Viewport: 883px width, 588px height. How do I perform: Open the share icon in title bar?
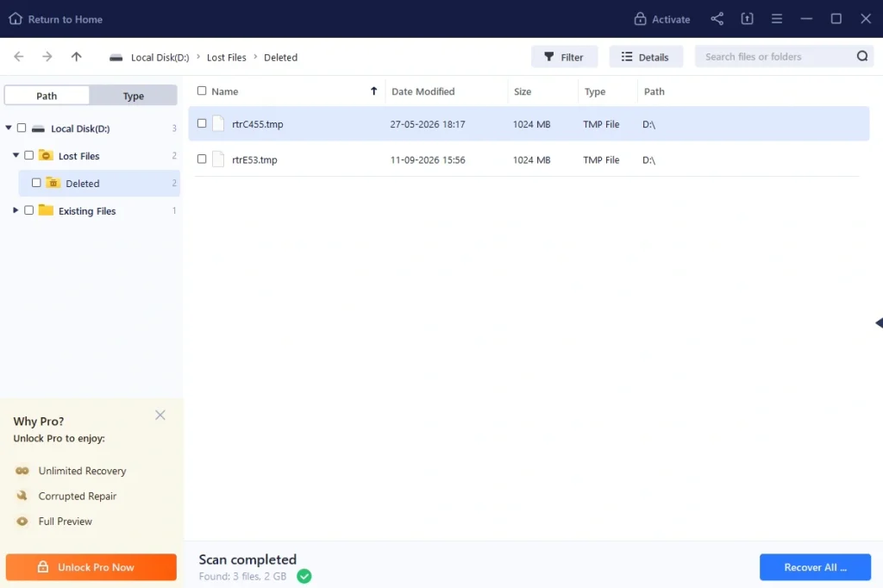coord(717,19)
